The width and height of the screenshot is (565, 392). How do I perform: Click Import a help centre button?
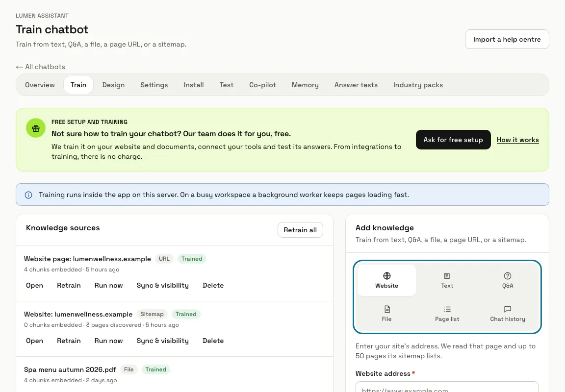[507, 39]
